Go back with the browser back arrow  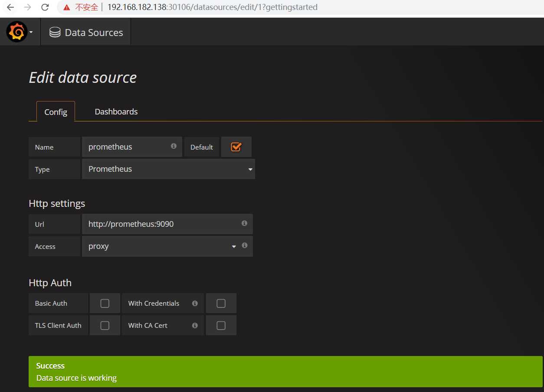click(x=10, y=7)
